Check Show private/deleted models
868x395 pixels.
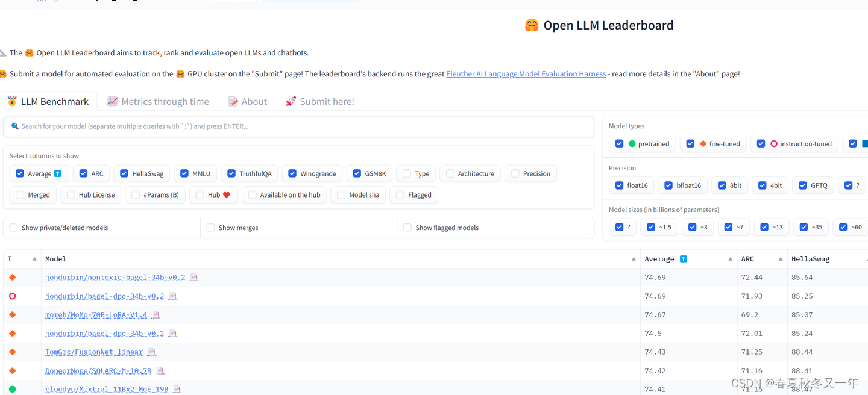point(14,228)
